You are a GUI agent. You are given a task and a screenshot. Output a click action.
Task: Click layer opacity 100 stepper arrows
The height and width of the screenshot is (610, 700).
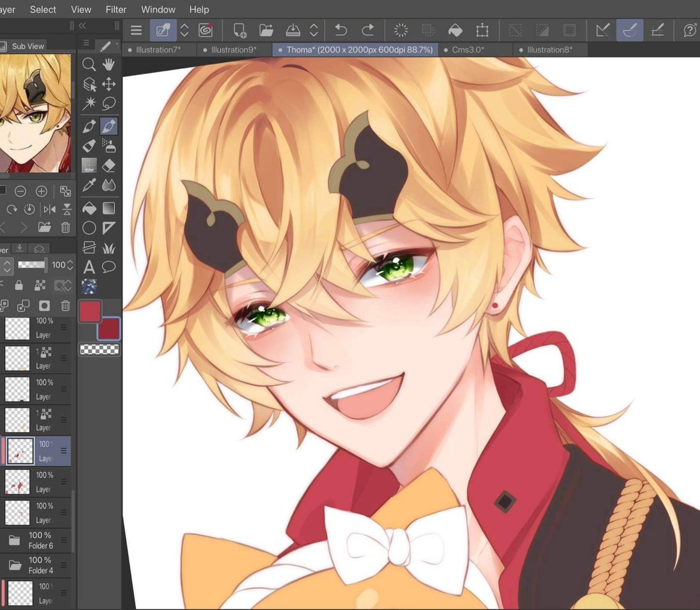coord(70,265)
